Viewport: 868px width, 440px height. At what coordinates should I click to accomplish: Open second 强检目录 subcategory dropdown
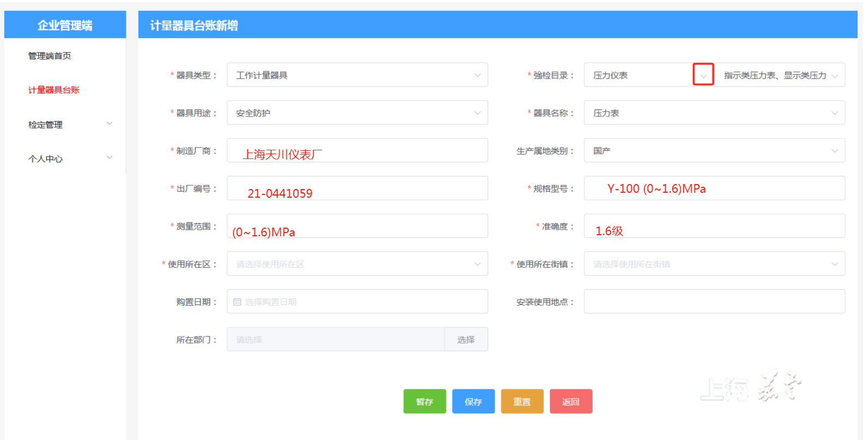click(x=780, y=75)
